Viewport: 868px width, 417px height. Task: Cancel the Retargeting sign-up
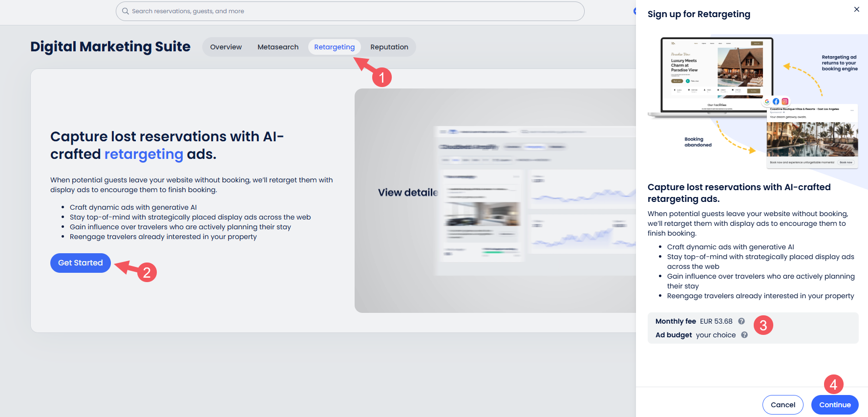[783, 405]
